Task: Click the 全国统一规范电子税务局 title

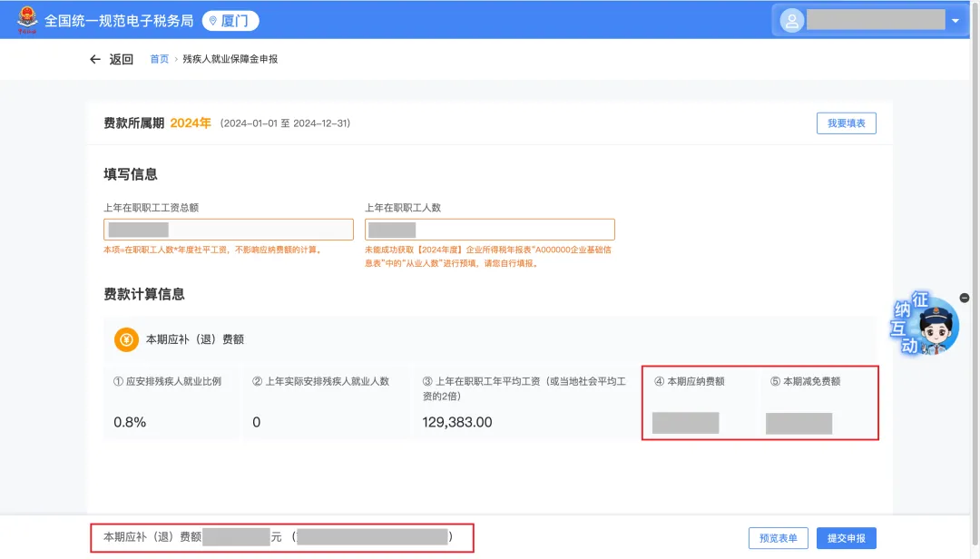Action: tap(119, 21)
